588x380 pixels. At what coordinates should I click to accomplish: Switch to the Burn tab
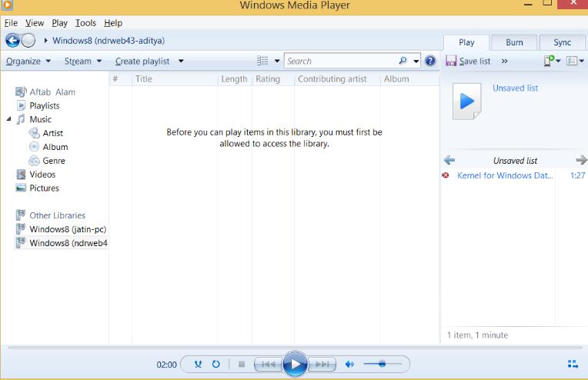pos(514,42)
